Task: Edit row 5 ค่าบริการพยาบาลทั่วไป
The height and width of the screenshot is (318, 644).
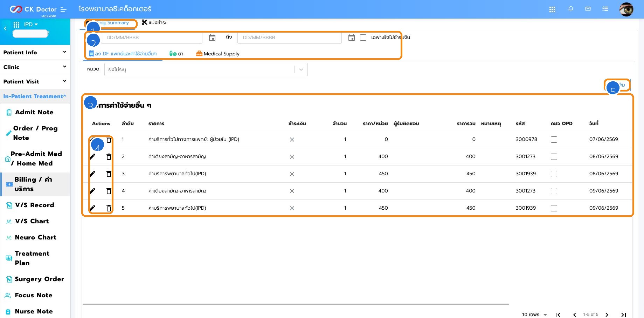Action: (92, 208)
